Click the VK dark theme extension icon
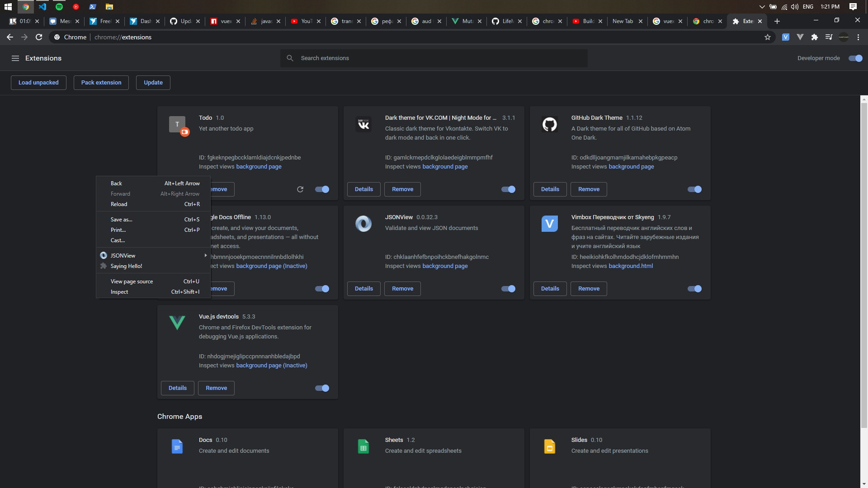Screen dimensions: 868x488 [363, 124]
